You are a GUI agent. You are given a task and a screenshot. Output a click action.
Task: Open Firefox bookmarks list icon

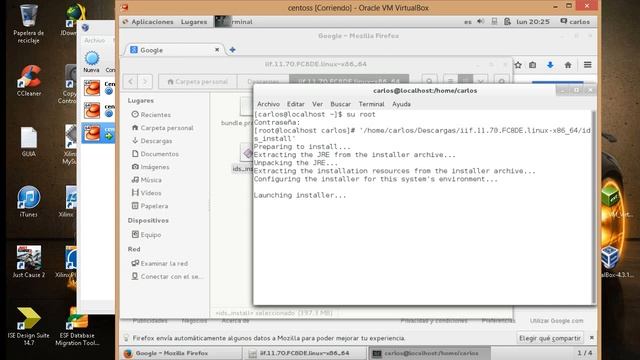pos(533,65)
